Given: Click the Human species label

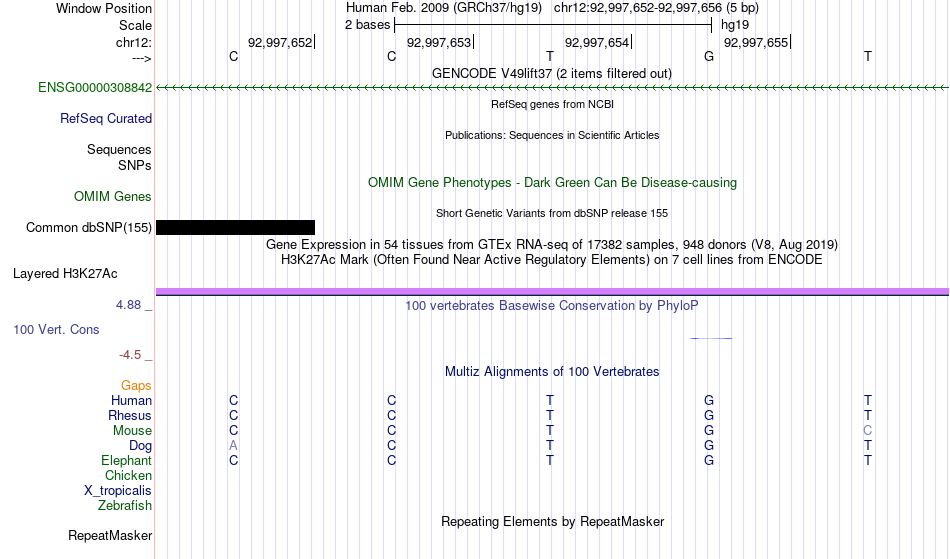Looking at the screenshot, I should pyautogui.click(x=131, y=401).
